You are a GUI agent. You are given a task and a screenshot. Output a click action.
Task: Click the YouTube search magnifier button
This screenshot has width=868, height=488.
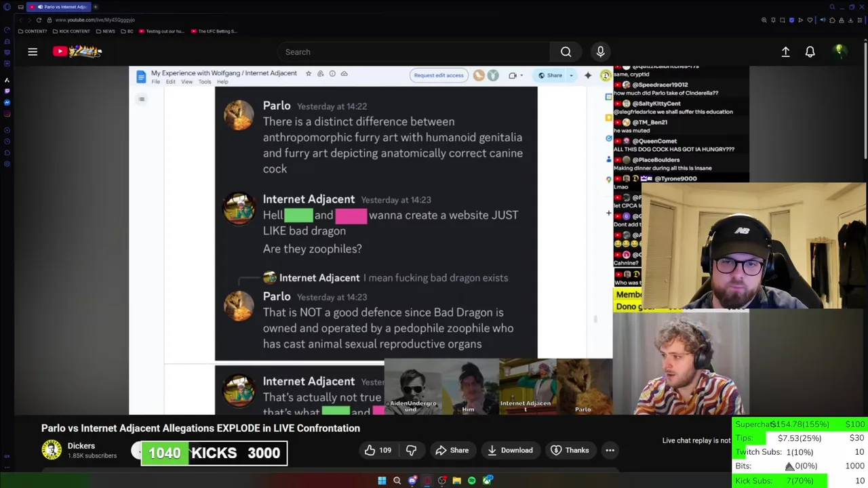(566, 52)
